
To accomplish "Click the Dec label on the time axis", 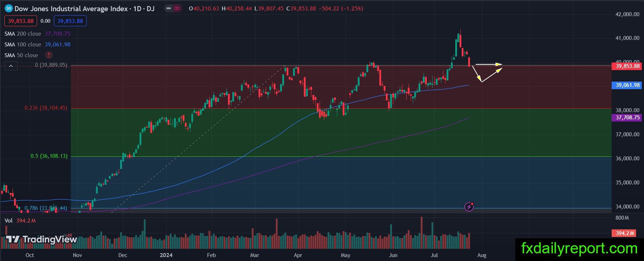I will coord(123,255).
